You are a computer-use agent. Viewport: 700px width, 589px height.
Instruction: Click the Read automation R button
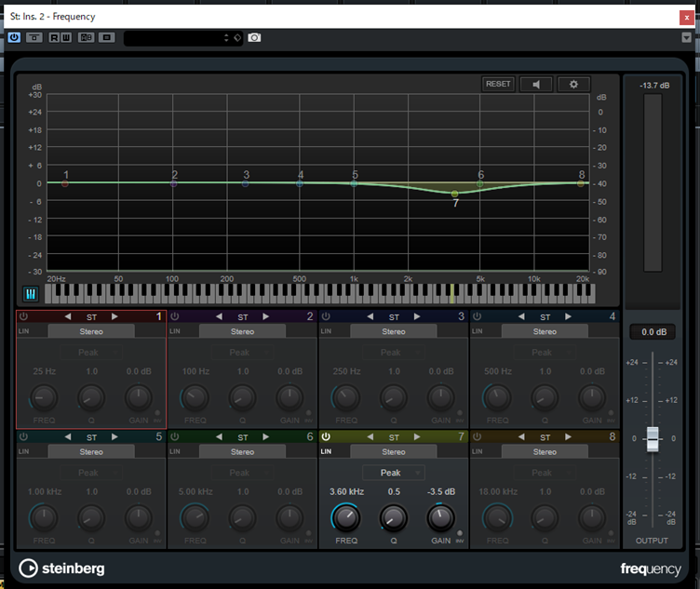(55, 37)
